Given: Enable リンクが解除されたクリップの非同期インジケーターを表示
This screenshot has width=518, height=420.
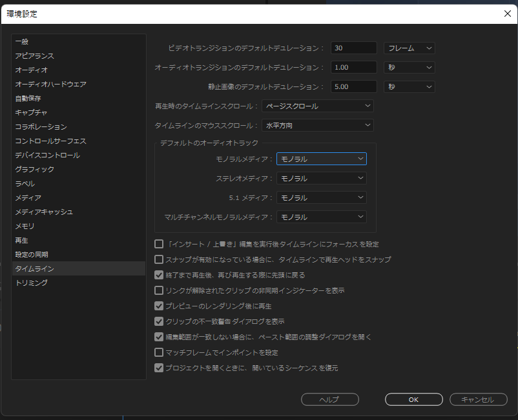Looking at the screenshot, I should tap(158, 290).
